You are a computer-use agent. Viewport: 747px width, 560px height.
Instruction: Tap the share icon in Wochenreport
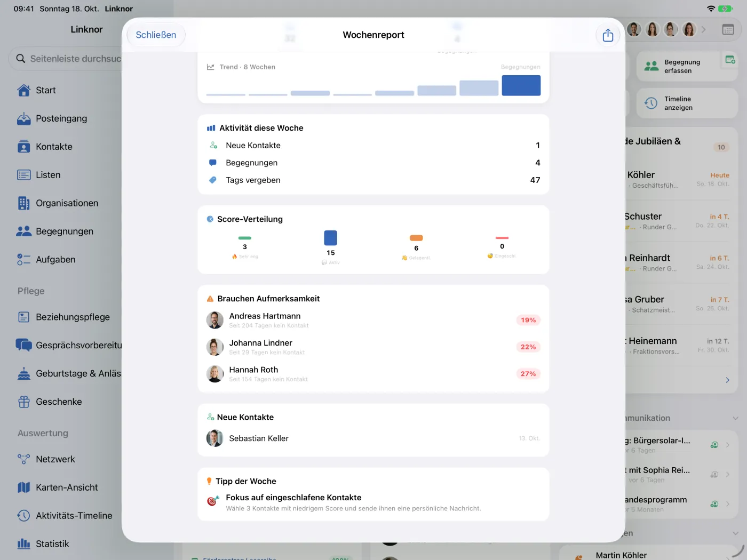tap(608, 35)
